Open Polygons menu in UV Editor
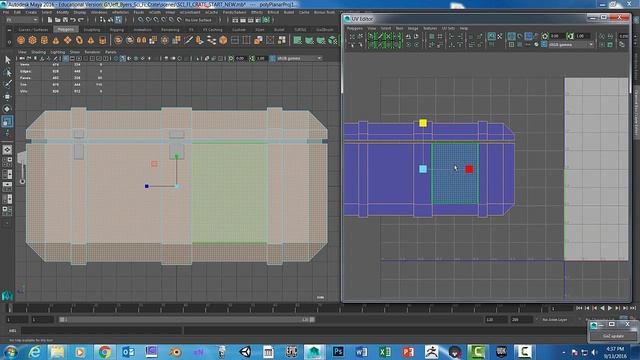 point(354,28)
